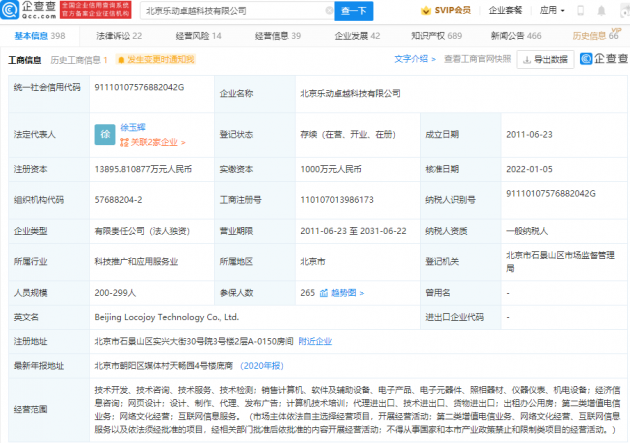The height and width of the screenshot is (443, 630).
Task: Open 附近企业 link after registered address
Action: pyautogui.click(x=315, y=341)
